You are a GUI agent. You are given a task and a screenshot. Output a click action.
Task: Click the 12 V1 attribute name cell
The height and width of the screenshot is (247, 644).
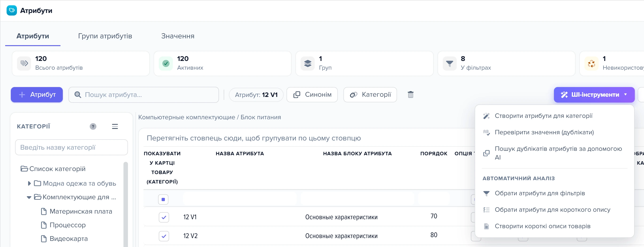coord(190,217)
